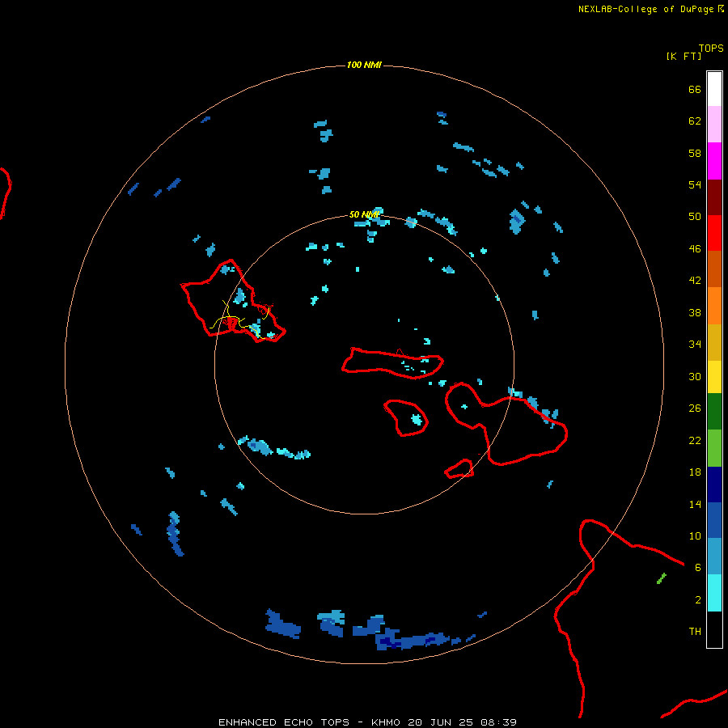Click the 'TH' legend label
Viewport: 728px width, 728px height.
pyautogui.click(x=695, y=631)
